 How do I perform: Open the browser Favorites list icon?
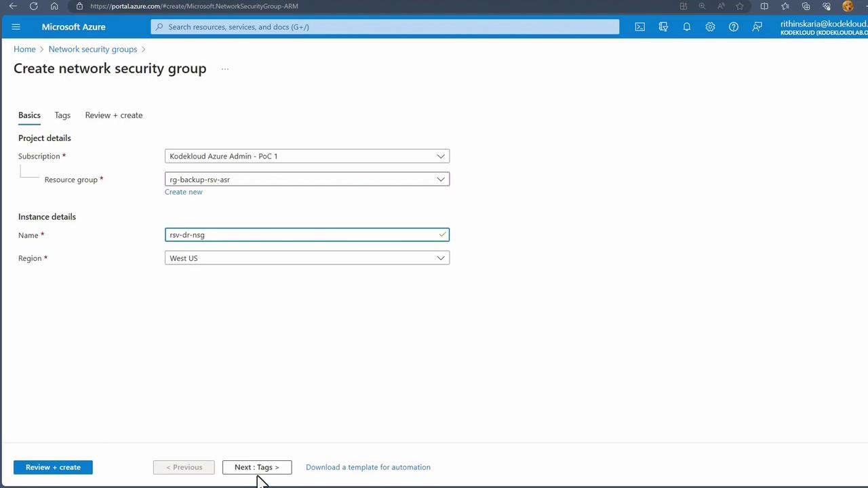[785, 6]
